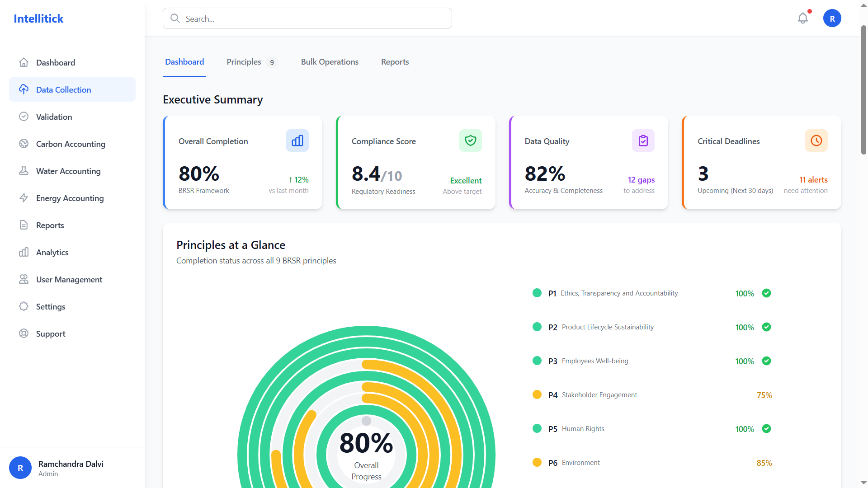
Task: Open the profile avatar menu labeled R
Action: pyautogui.click(x=832, y=18)
